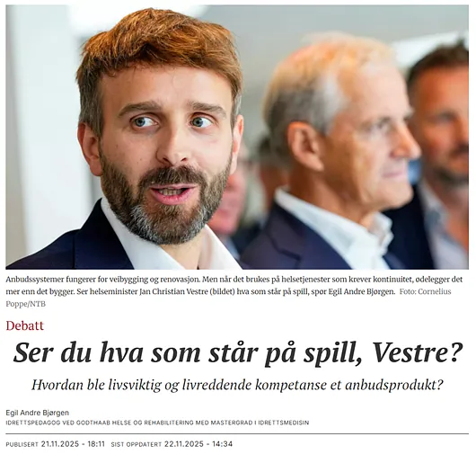This screenshot has height=454, width=476.
Task: Click the 'Sist oppdatert' label
Action: [x=137, y=445]
